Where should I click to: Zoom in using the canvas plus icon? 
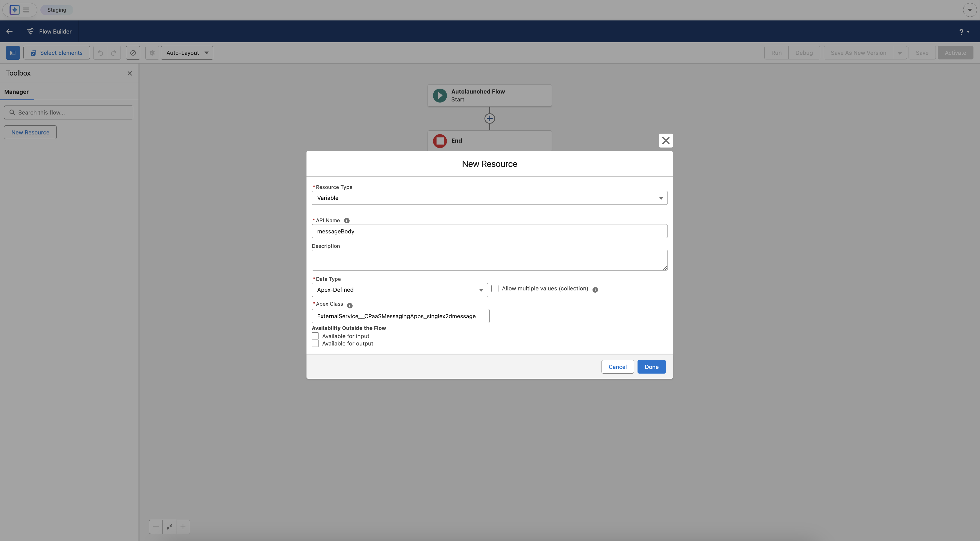183,527
